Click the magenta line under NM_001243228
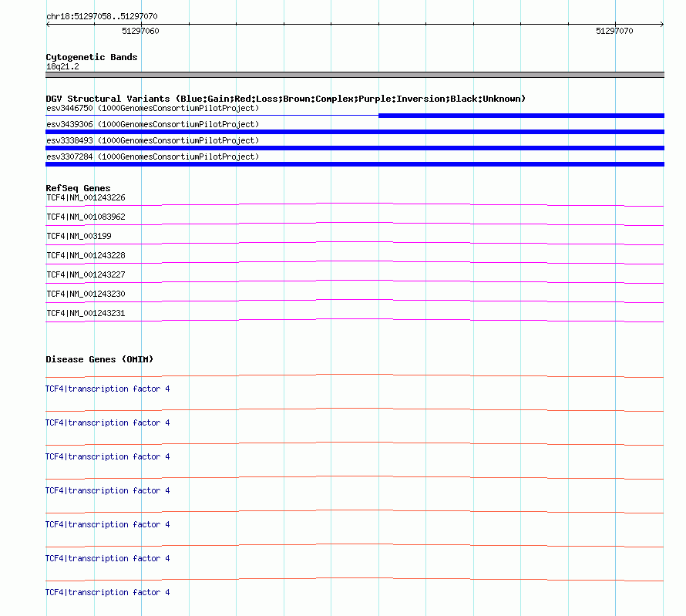This screenshot has height=616, width=686. point(355,262)
